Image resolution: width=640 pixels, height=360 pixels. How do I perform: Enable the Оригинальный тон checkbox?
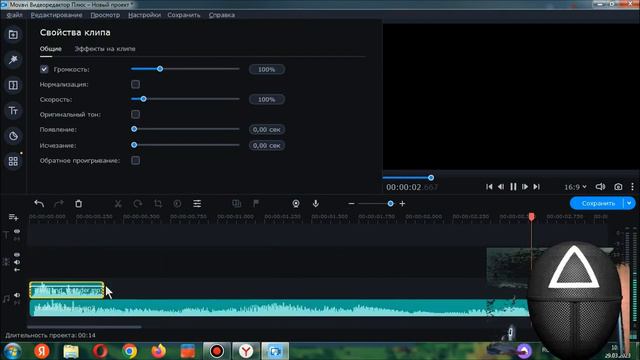click(x=136, y=114)
